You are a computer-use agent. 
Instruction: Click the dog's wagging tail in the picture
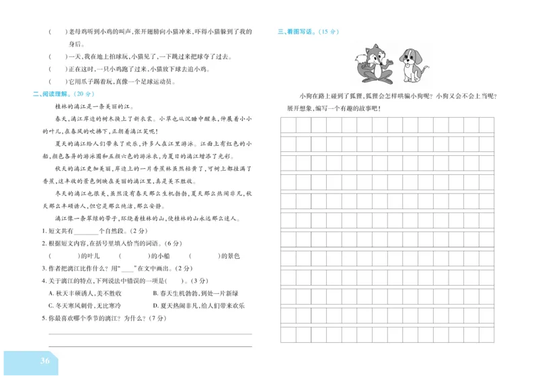pos(426,68)
